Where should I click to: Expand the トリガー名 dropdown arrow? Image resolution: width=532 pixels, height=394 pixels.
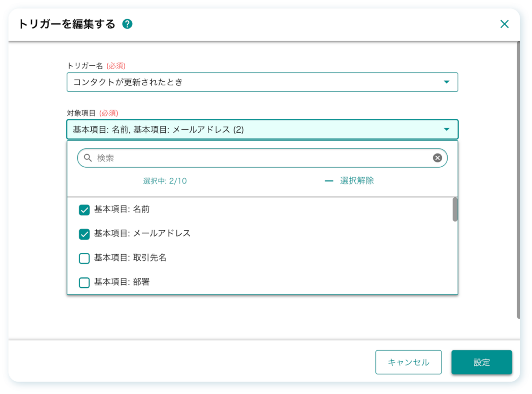pos(446,82)
